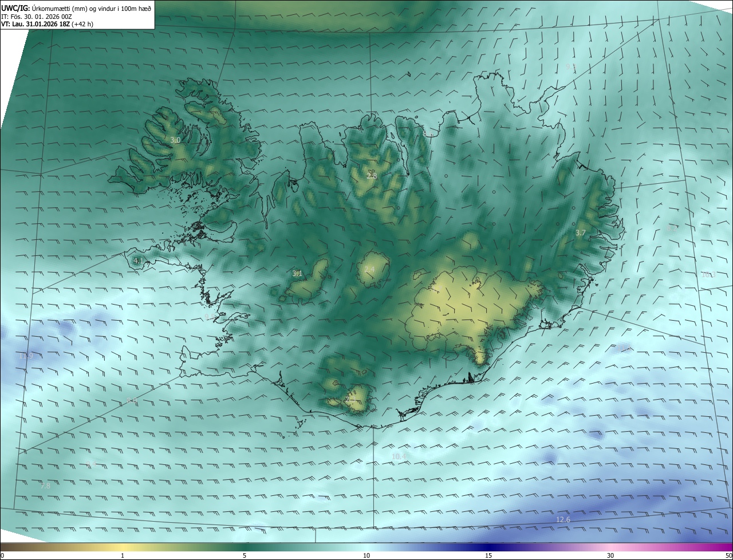Click the 0 tick label on the color scale
The image size is (733, 560).
point(2,555)
